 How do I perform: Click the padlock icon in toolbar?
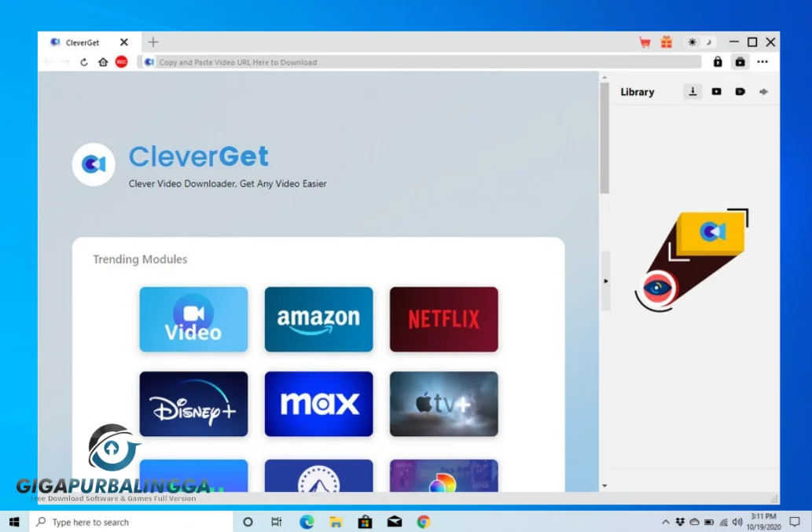[x=717, y=61]
